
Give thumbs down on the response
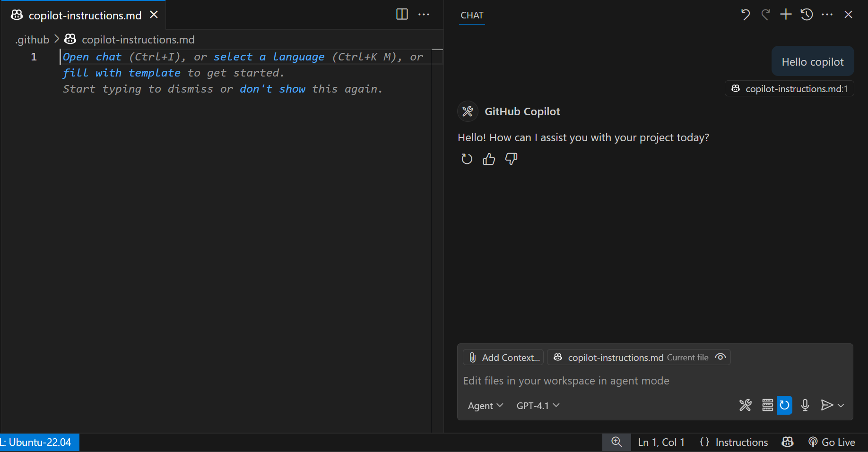coord(511,159)
